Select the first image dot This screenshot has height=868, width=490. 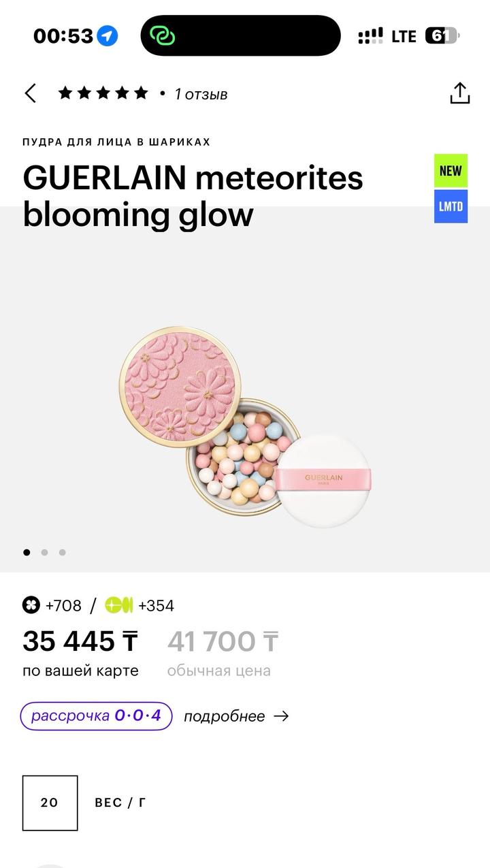click(27, 552)
